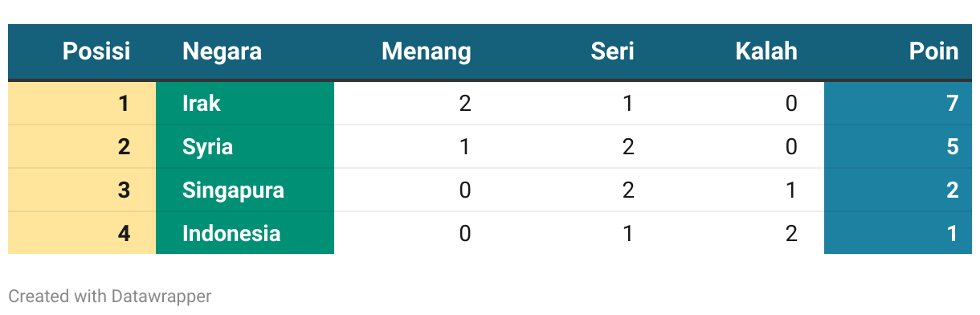The image size is (980, 315).
Task: Click Syria's 5 points cell
Action: [x=898, y=146]
